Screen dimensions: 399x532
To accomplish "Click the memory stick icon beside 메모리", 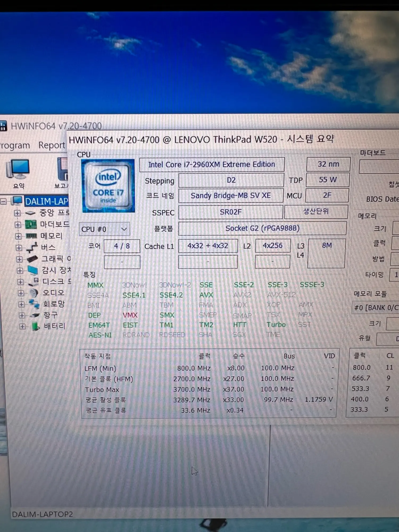I will [x=31, y=236].
